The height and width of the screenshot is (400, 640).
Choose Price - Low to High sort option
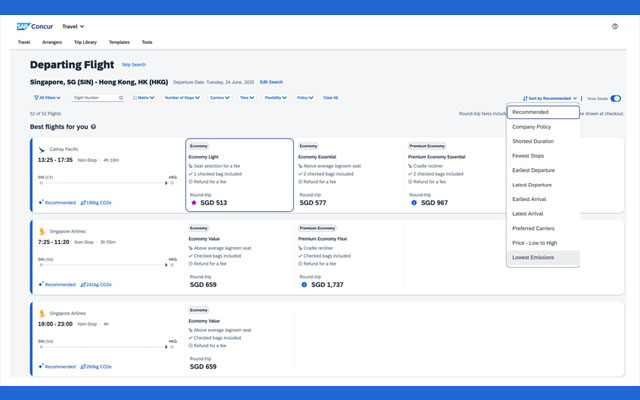click(x=533, y=243)
